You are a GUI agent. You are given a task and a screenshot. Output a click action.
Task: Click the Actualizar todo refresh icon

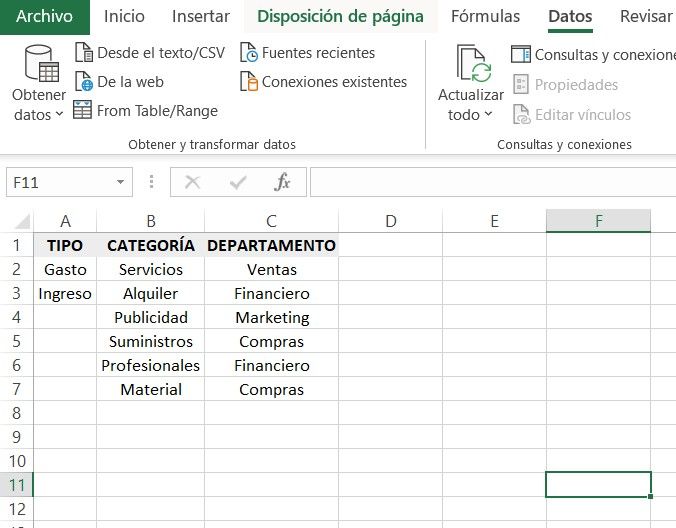[474, 63]
